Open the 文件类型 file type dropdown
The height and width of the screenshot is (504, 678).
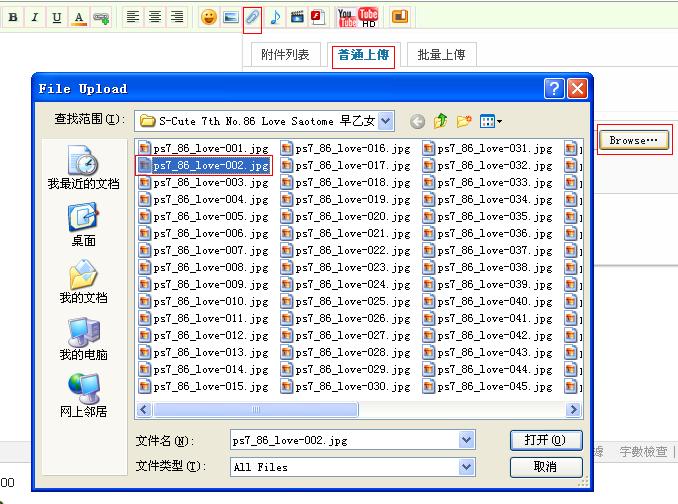coord(467,467)
